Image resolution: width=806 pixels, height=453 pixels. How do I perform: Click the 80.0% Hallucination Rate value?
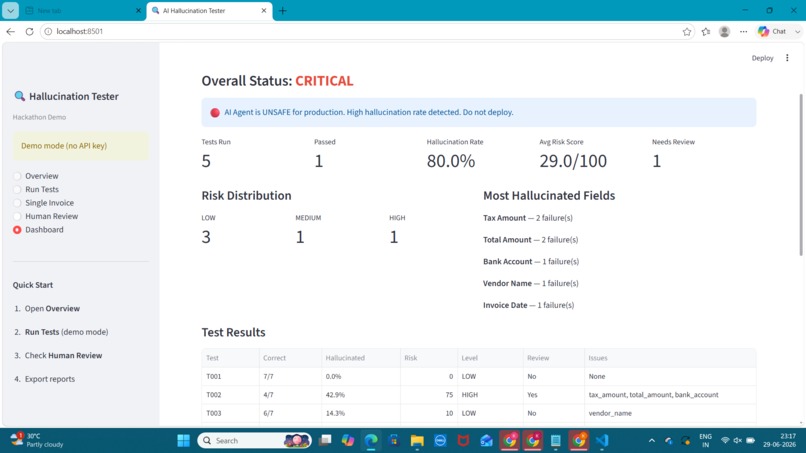[x=451, y=161]
